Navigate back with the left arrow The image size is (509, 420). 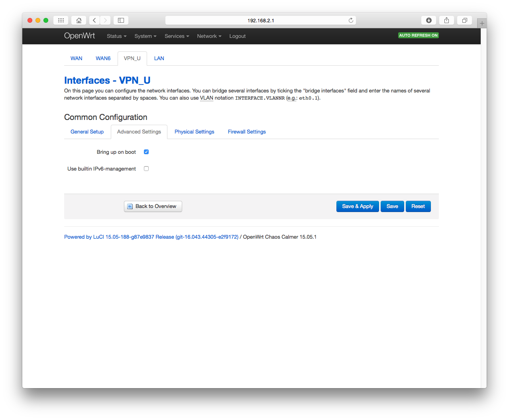(x=94, y=20)
